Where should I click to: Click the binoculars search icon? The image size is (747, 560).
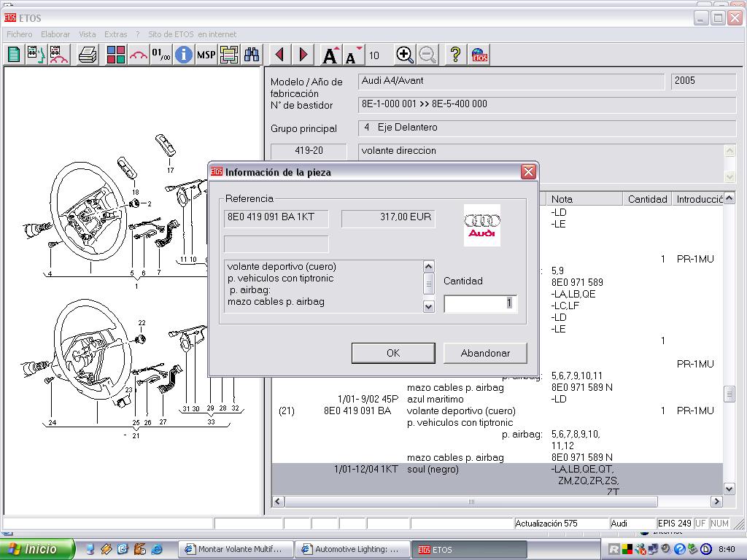pyautogui.click(x=252, y=55)
